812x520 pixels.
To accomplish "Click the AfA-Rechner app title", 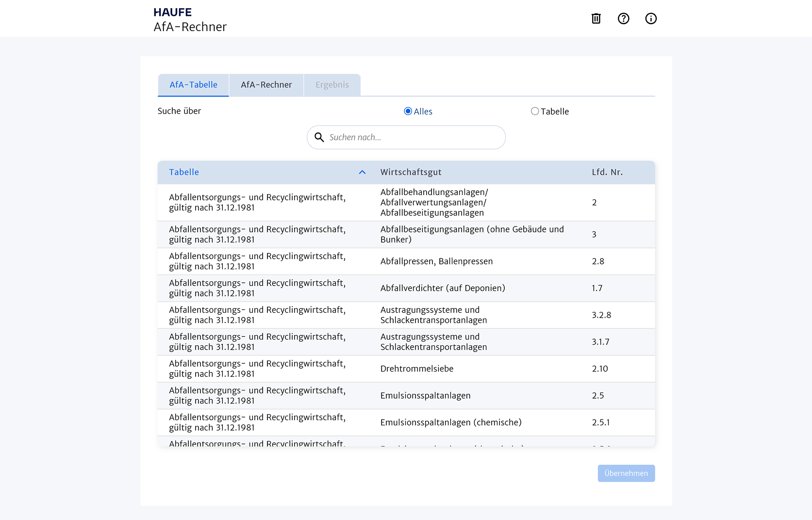I will [190, 27].
